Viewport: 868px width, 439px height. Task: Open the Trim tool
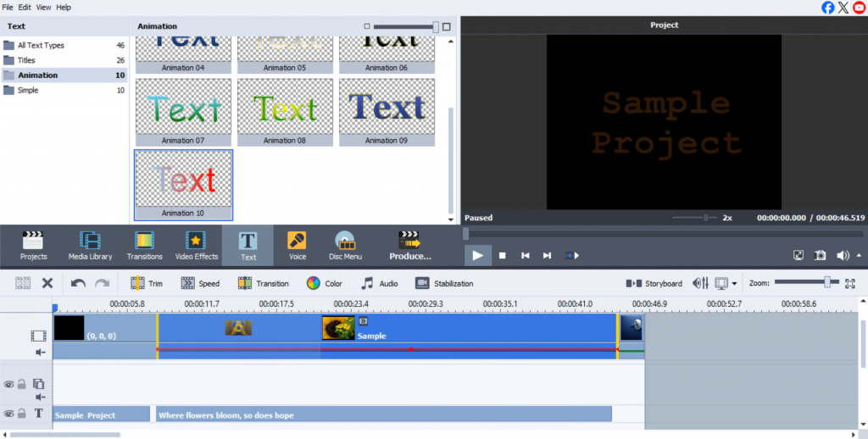click(147, 283)
